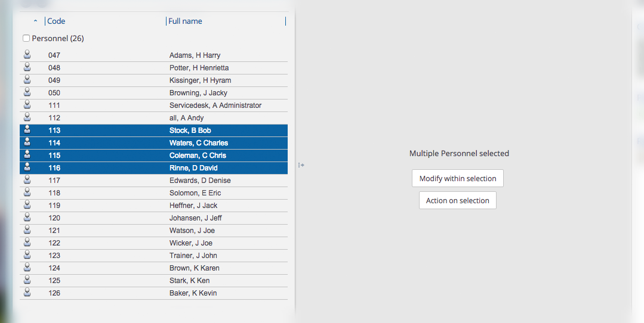Image resolution: width=644 pixels, height=323 pixels.
Task: Select the person icon for Edwards, D Denise
Action: click(x=27, y=180)
